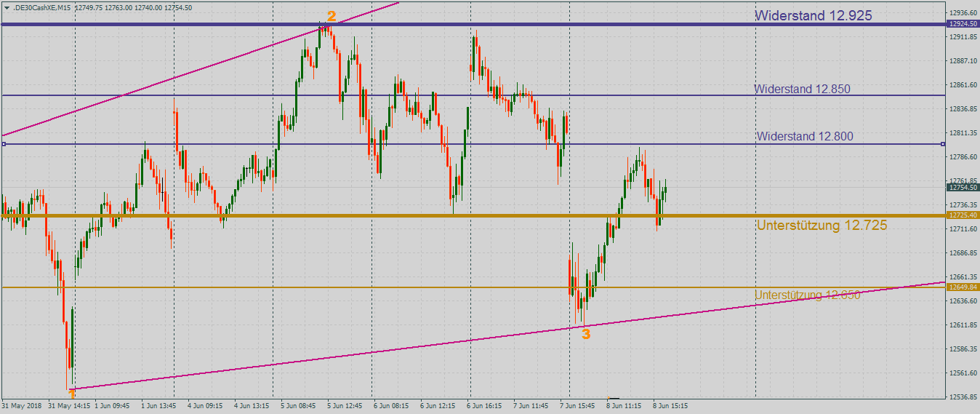Click the 31 May 14:15 time label
This screenshot has width=980, height=414.
click(69, 405)
